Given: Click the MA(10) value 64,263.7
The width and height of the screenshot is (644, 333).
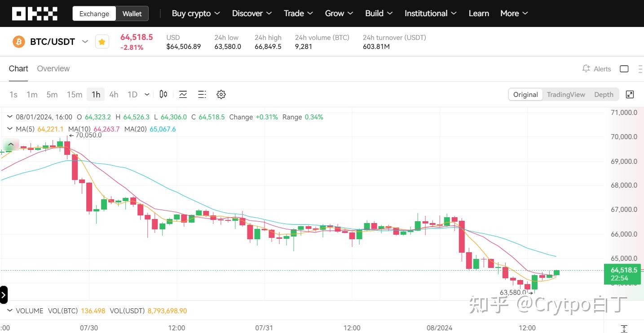Looking at the screenshot, I should point(106,129).
